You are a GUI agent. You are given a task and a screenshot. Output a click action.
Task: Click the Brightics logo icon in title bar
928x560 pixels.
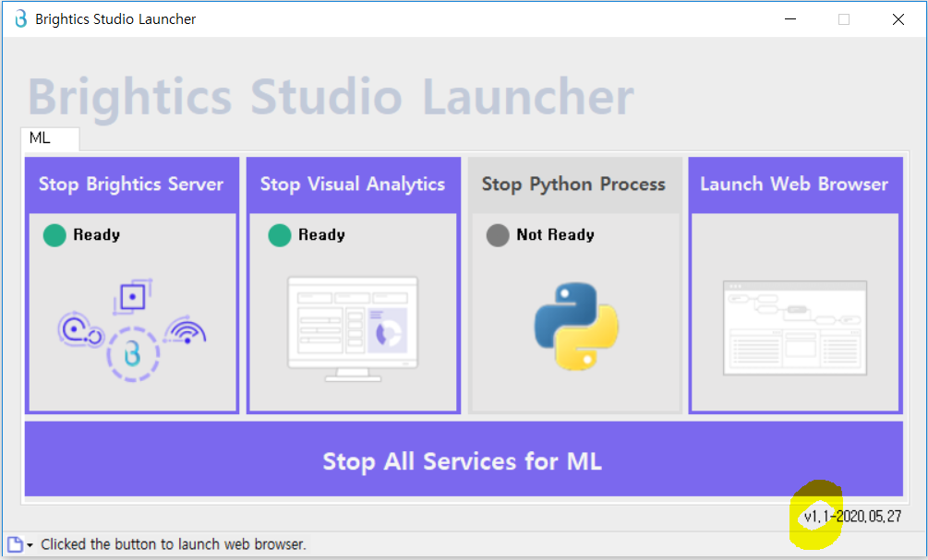(20, 19)
